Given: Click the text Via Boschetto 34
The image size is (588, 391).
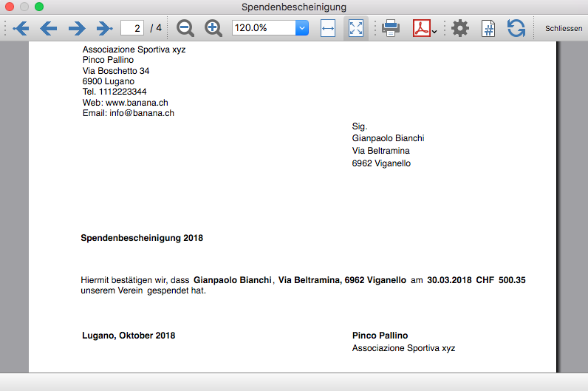Looking at the screenshot, I should point(116,70).
